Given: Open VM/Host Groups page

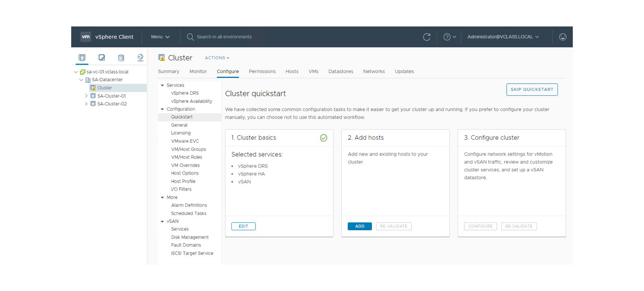Looking at the screenshot, I should (x=189, y=149).
